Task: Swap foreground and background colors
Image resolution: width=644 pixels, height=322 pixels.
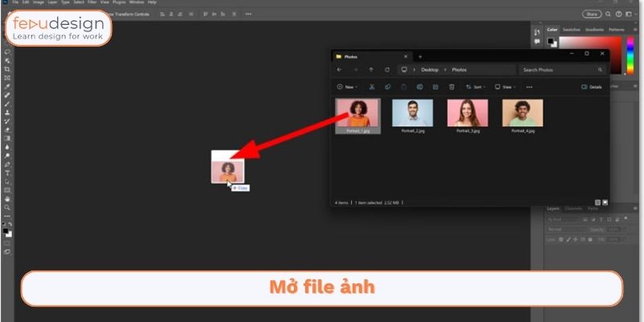Action: pos(10,225)
